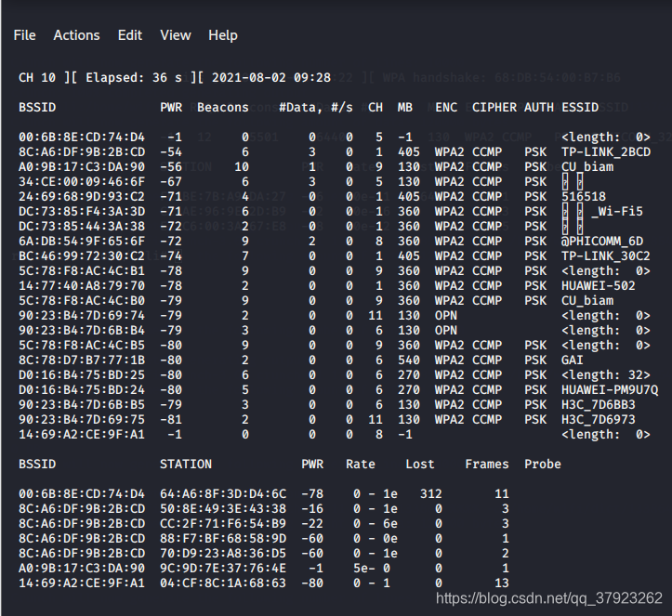Click station 04:CF:8C:1A:68:63
Screen dimensions: 672x616
click(x=223, y=583)
